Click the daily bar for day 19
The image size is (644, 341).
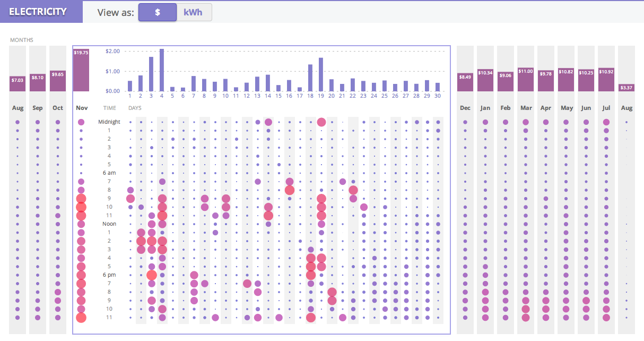click(321, 74)
